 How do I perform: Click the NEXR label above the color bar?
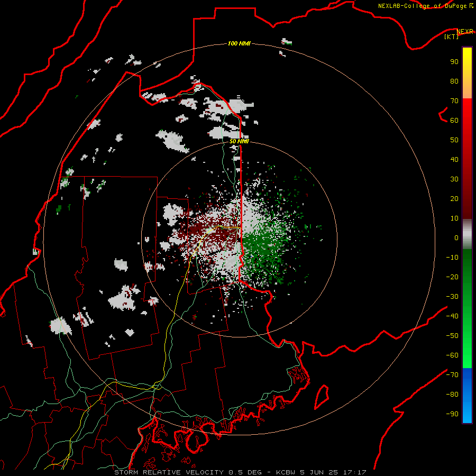465,31
